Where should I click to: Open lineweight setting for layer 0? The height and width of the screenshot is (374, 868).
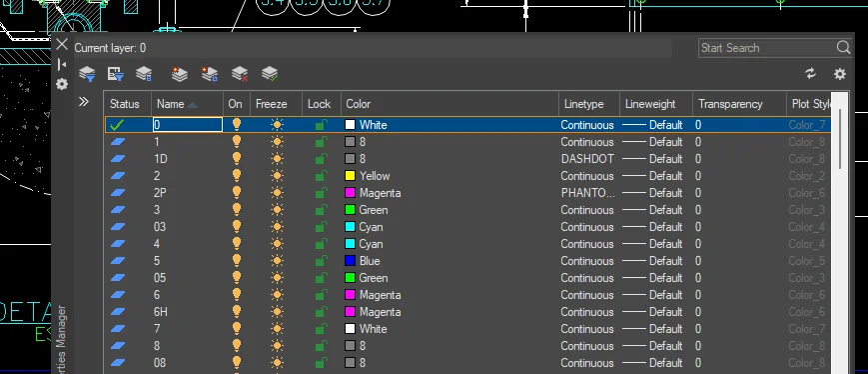click(x=652, y=125)
